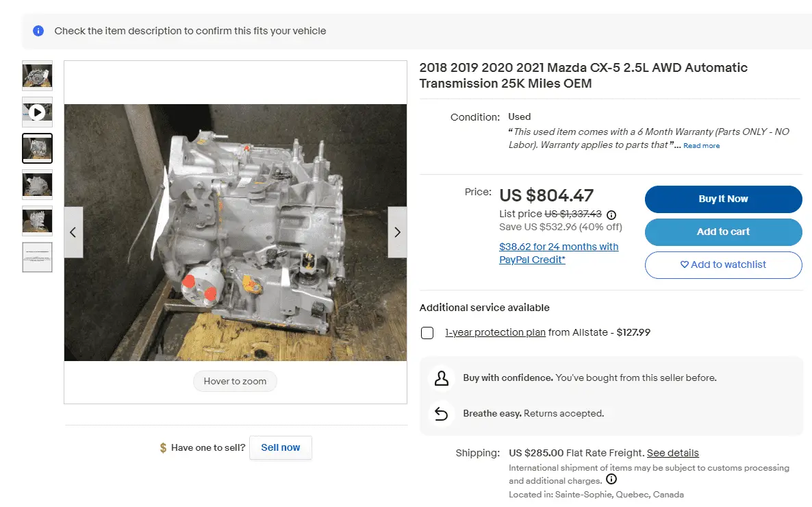Click Add to cart

pos(723,232)
